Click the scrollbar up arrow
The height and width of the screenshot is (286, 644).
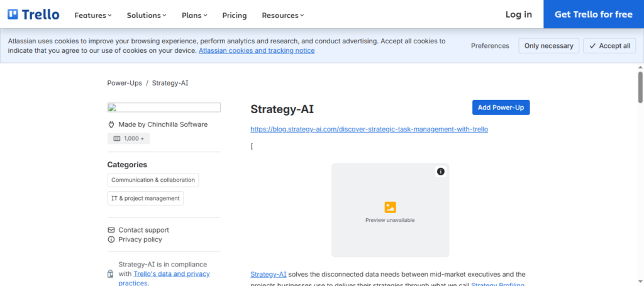[x=640, y=67]
